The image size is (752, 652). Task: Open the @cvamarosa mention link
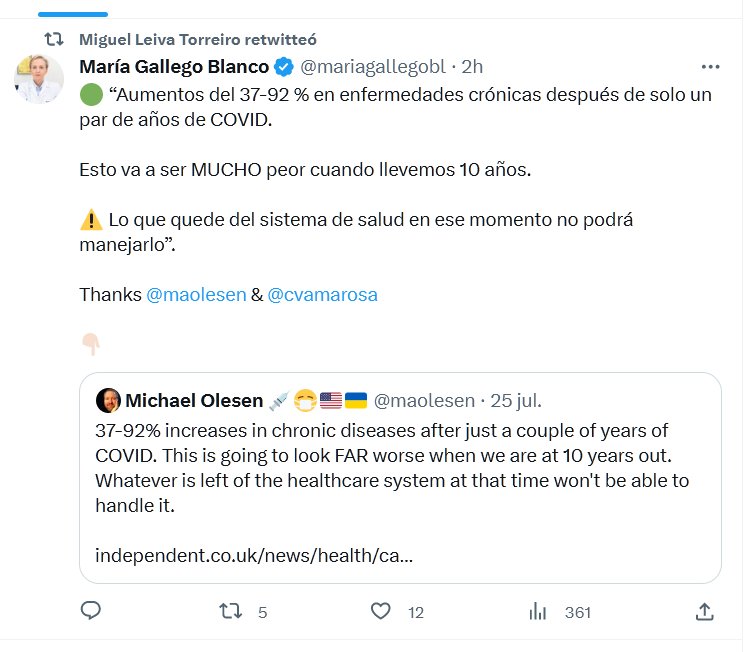point(322,295)
